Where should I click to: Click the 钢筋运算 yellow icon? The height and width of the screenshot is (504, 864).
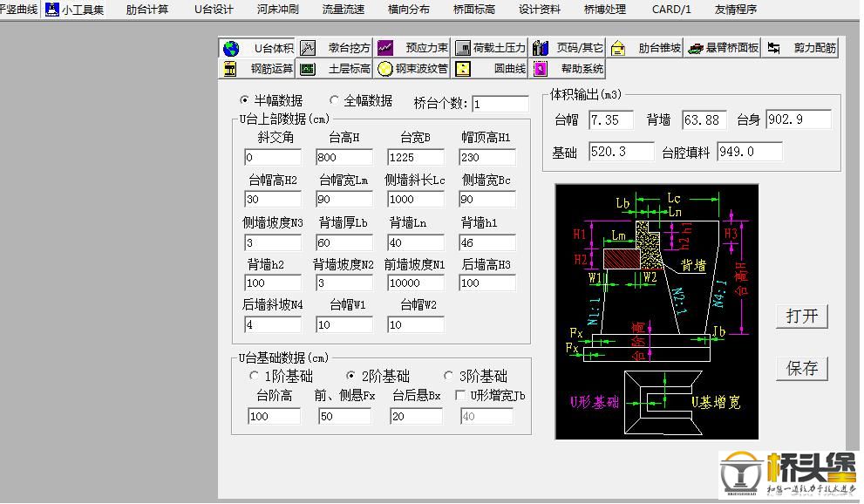(230, 69)
